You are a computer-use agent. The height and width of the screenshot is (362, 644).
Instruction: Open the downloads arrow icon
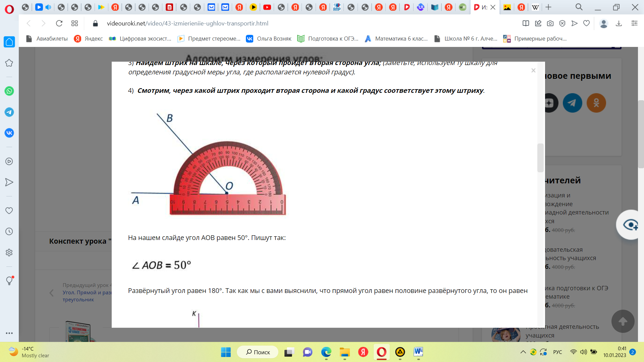coord(619,23)
